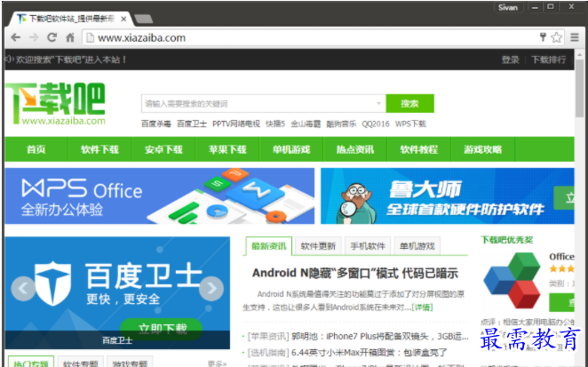Open the 下载排行 link
Image resolution: width=588 pixels, height=367 pixels.
(x=549, y=60)
